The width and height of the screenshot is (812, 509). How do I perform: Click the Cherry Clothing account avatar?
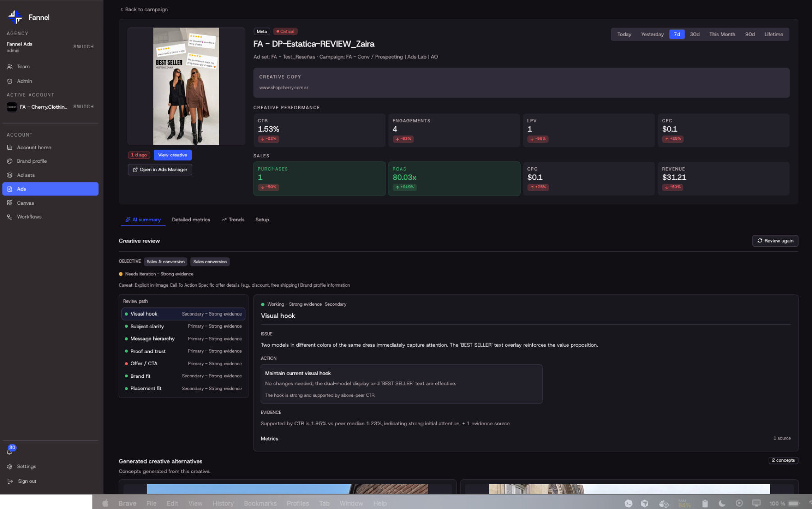(x=12, y=107)
